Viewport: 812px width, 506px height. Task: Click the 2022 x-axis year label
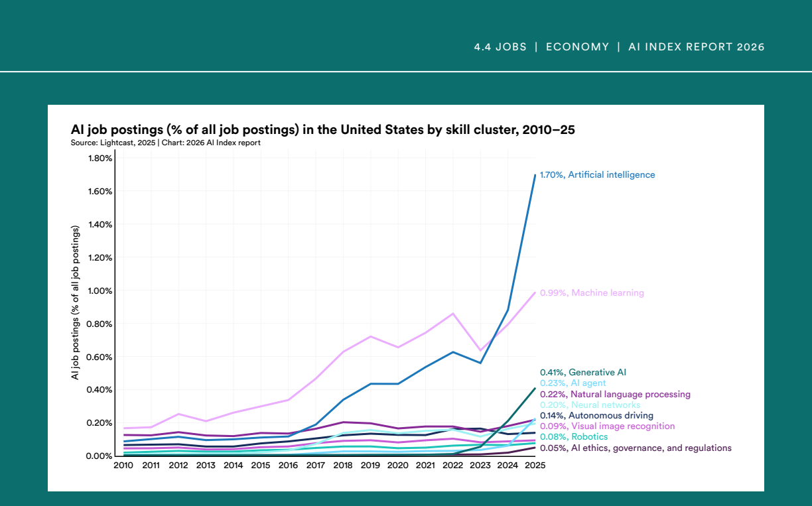pyautogui.click(x=452, y=466)
